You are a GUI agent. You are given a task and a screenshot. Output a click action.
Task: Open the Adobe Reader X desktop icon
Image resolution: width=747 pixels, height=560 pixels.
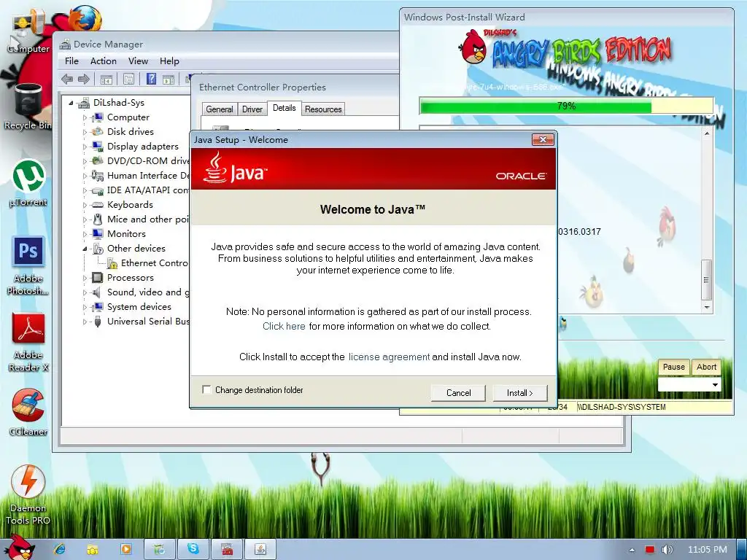point(28,343)
